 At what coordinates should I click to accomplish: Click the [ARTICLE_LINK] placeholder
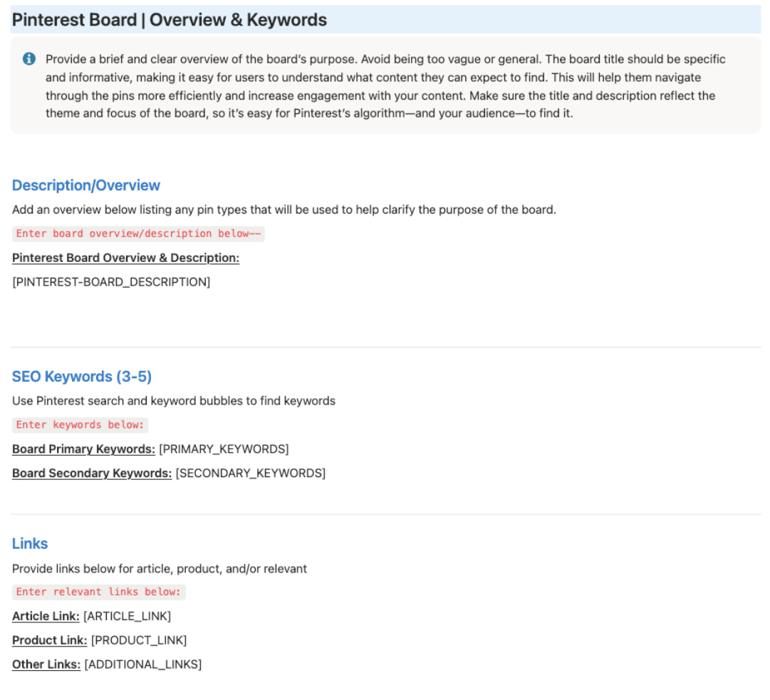click(128, 616)
